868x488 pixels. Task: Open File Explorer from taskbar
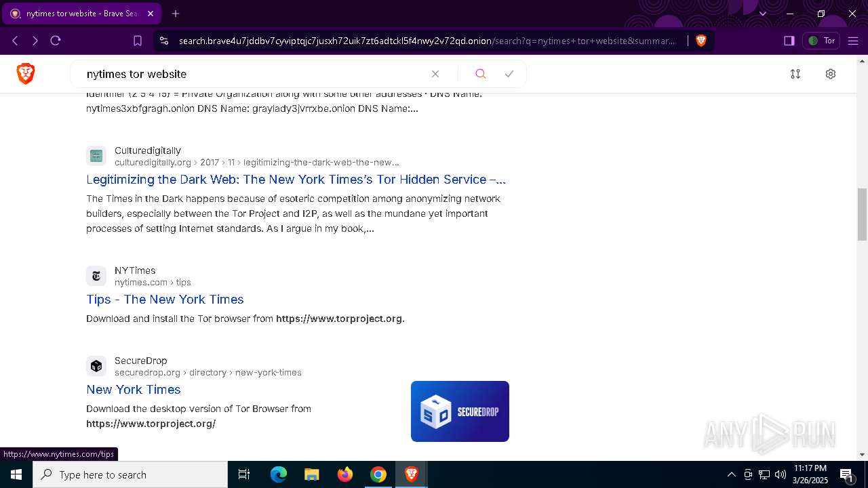[311, 474]
